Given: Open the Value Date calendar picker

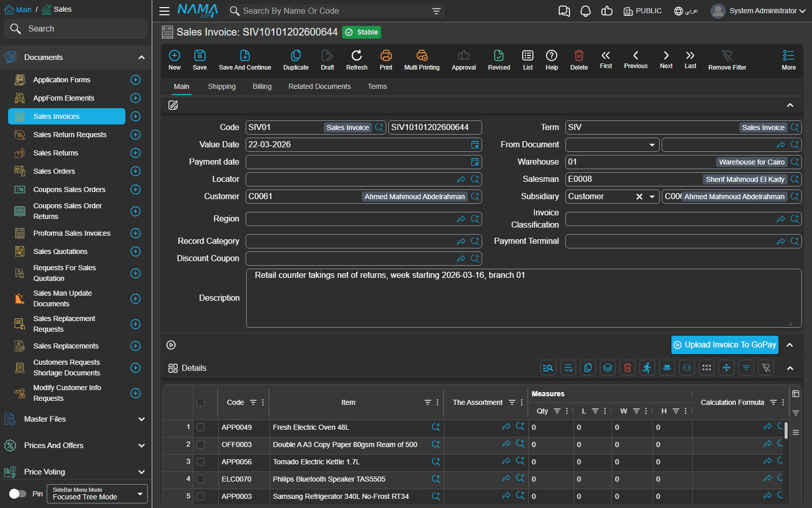Looking at the screenshot, I should (475, 145).
